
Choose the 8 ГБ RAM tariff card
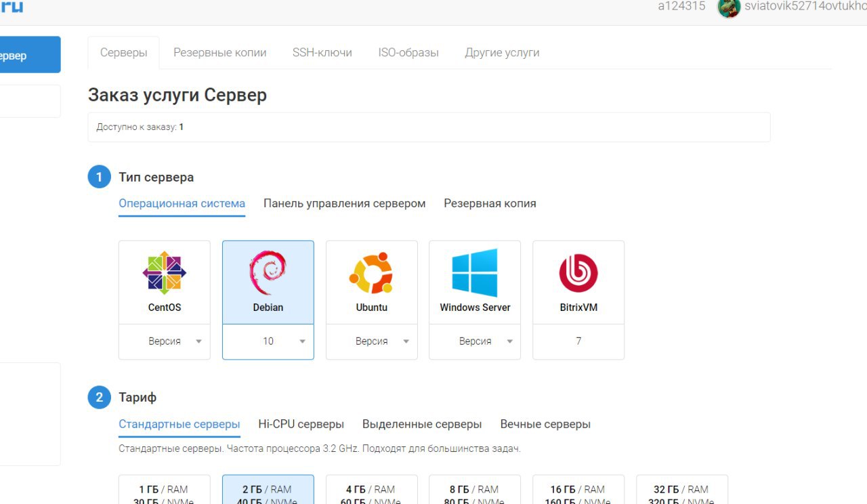click(x=475, y=490)
